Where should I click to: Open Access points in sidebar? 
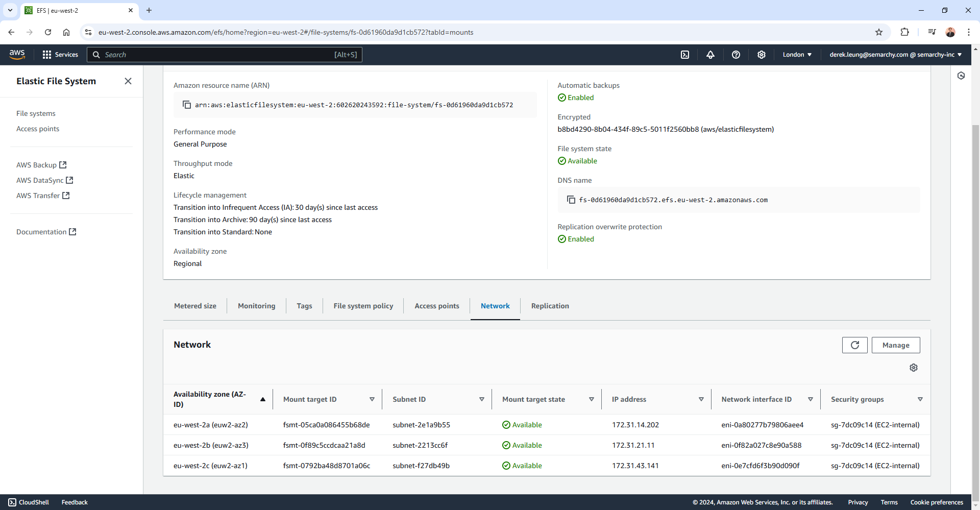click(38, 129)
